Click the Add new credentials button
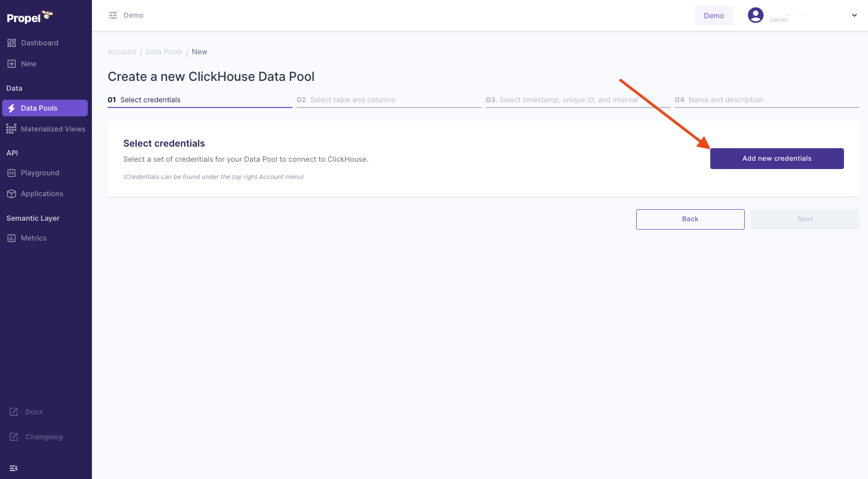The width and height of the screenshot is (868, 479). tap(777, 158)
